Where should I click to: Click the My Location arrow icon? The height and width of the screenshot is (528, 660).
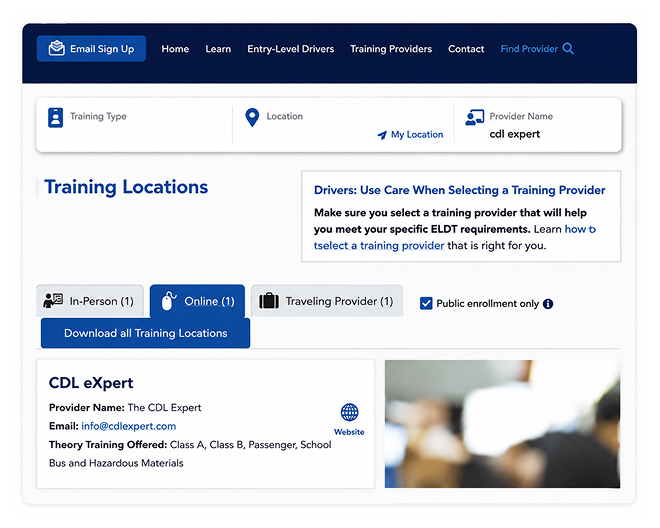[382, 135]
